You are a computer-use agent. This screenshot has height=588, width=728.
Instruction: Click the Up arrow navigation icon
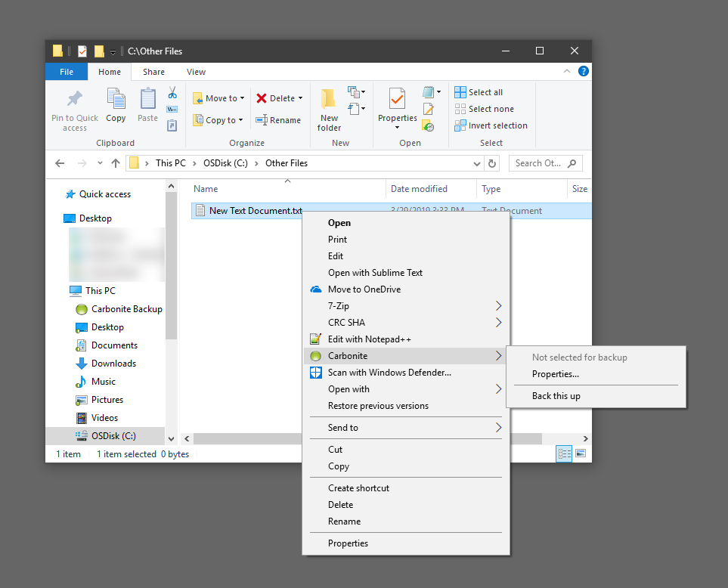[x=116, y=163]
